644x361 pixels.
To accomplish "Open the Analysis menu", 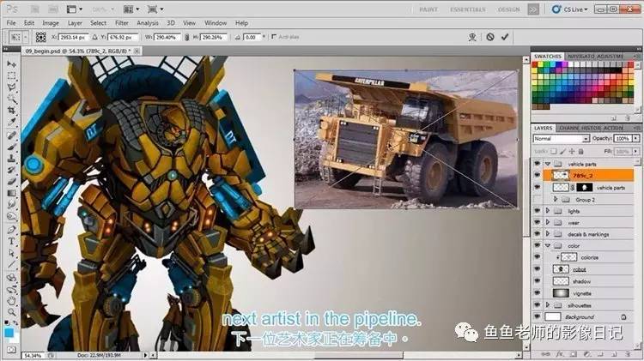I will click(x=148, y=23).
